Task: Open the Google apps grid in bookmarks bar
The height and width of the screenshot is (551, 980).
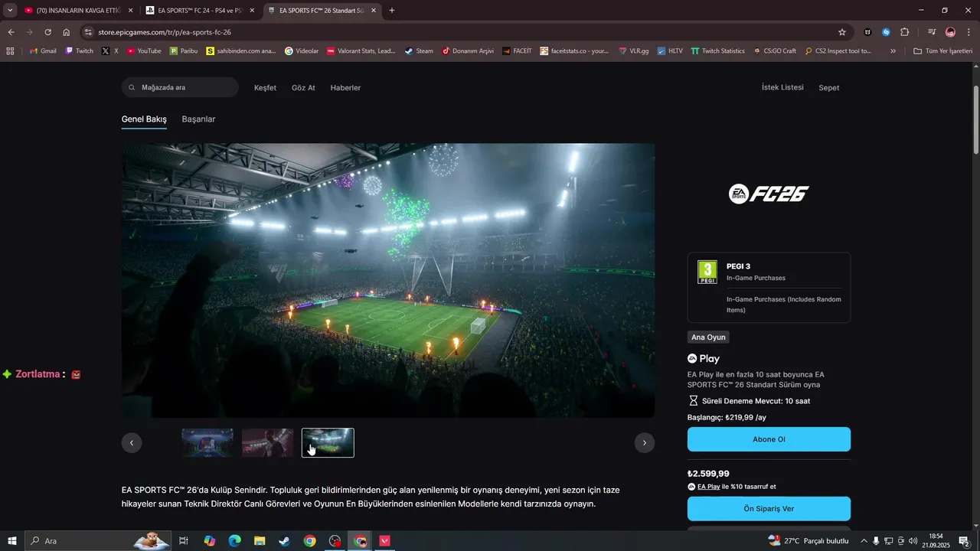Action: click(x=11, y=51)
